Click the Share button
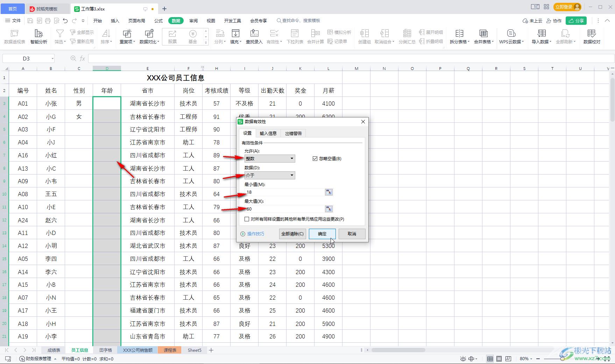Viewport: 615px width, 364px height. click(576, 21)
